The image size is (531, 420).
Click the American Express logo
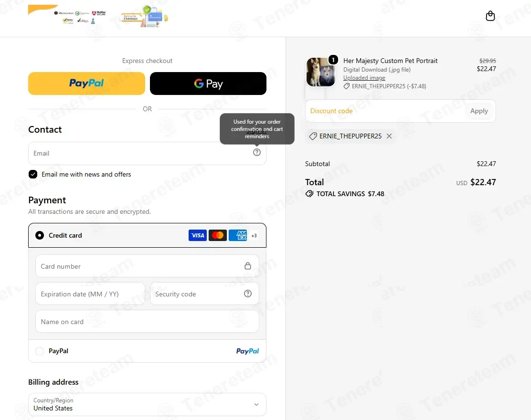point(238,235)
